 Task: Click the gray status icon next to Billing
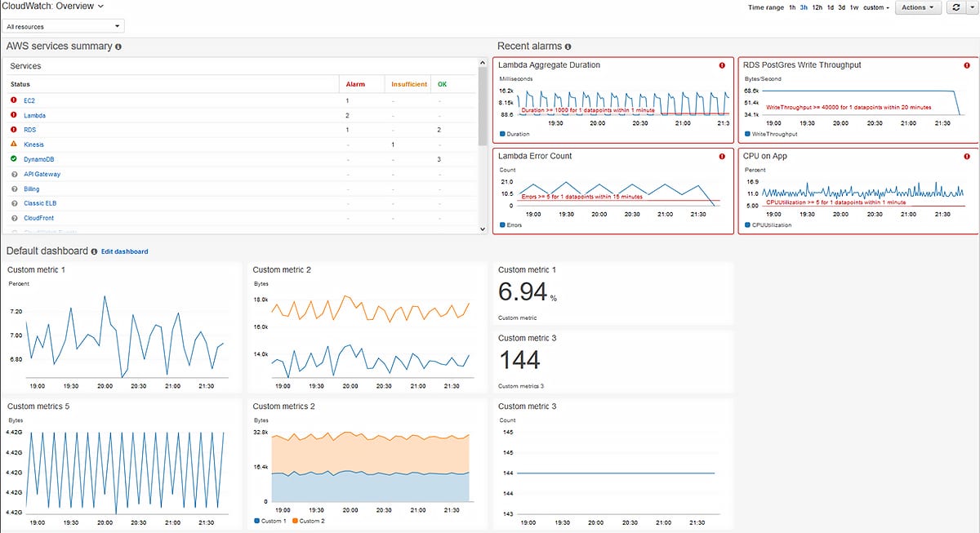point(14,189)
